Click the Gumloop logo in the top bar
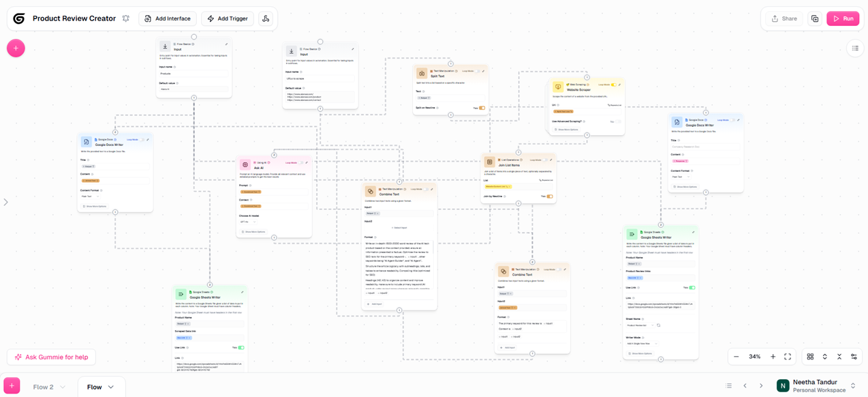 pyautogui.click(x=19, y=18)
